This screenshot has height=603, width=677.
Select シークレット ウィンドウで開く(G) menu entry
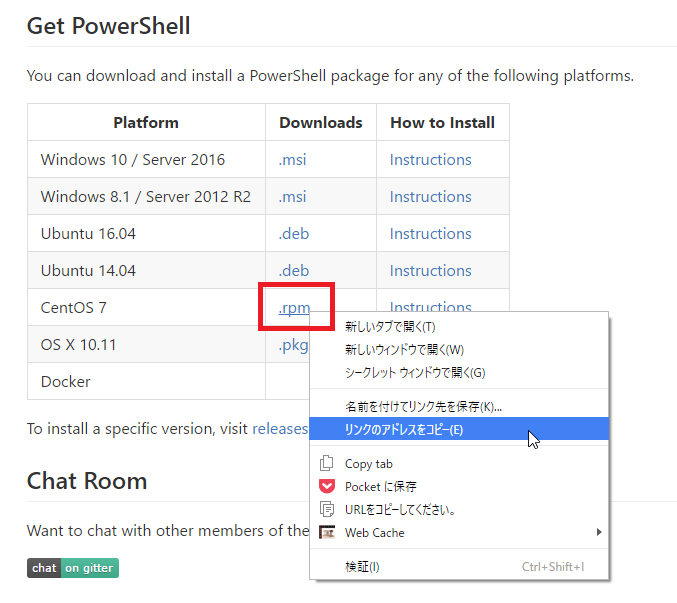pos(459,373)
